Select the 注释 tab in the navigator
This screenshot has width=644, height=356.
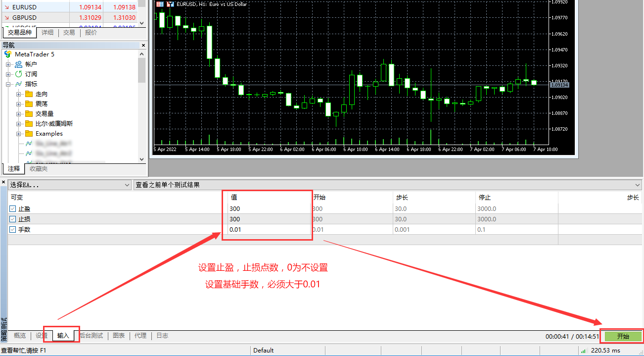[x=14, y=168]
